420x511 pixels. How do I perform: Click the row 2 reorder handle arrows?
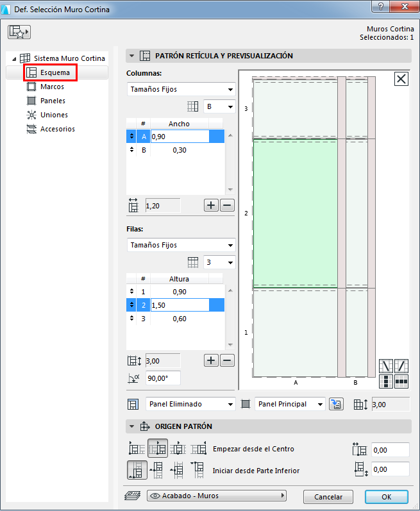click(131, 305)
